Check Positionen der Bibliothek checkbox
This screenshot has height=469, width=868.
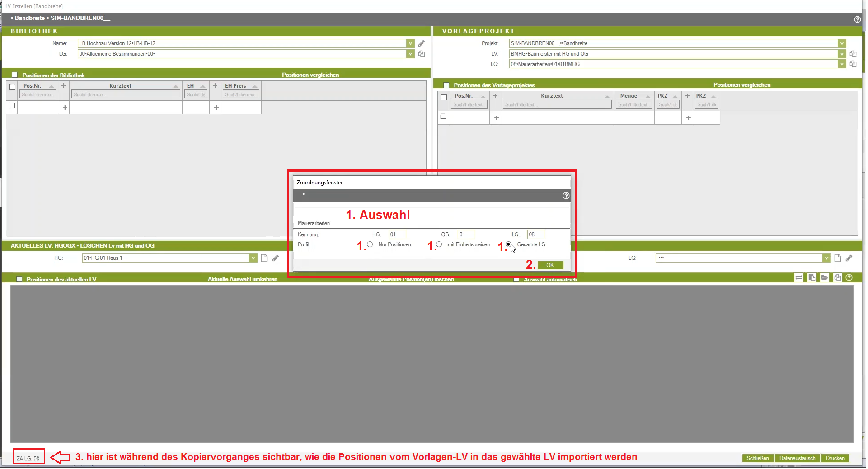(x=15, y=75)
